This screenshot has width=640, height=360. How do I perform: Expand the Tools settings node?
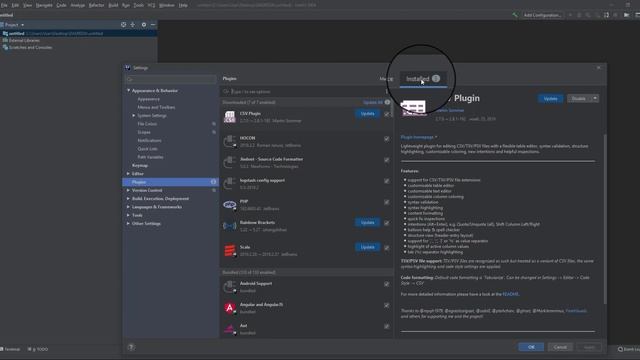coord(129,215)
